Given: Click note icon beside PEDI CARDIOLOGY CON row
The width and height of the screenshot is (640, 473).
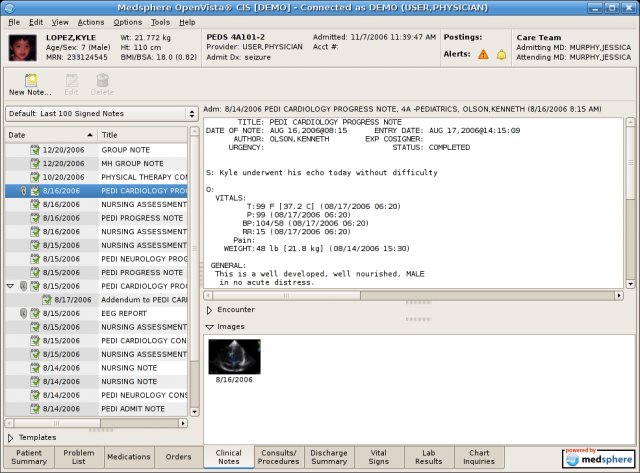Looking at the screenshot, I should pos(35,340).
